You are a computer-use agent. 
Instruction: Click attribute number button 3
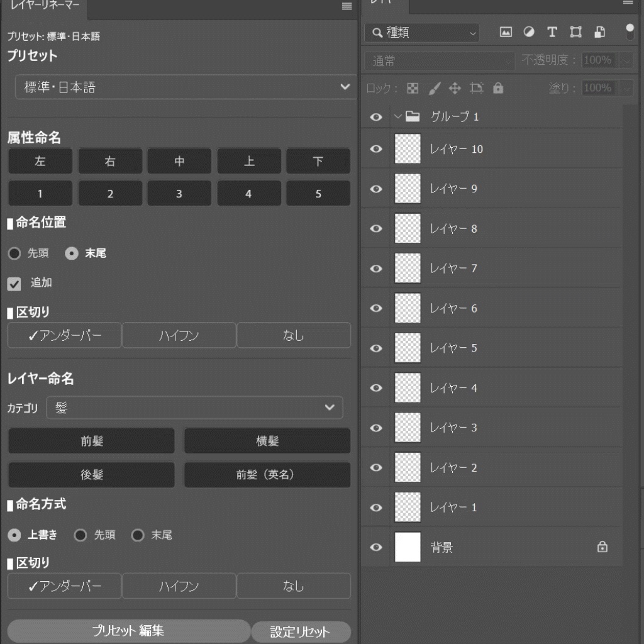click(179, 193)
